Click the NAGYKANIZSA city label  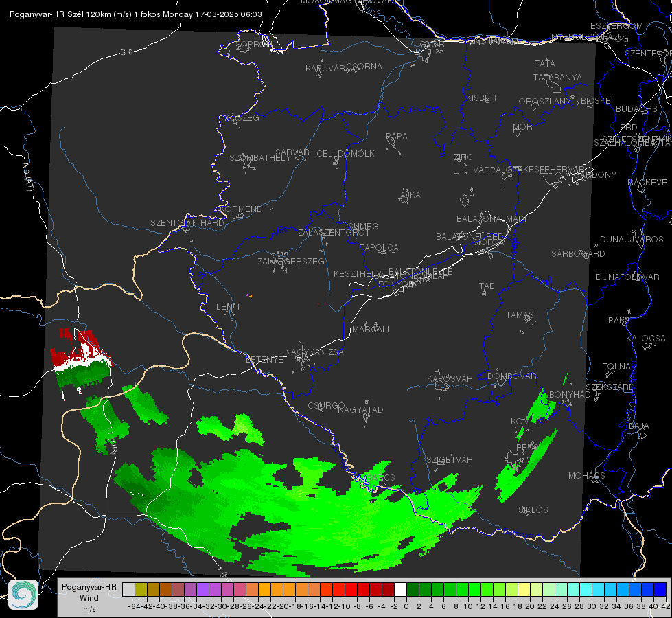(314, 352)
